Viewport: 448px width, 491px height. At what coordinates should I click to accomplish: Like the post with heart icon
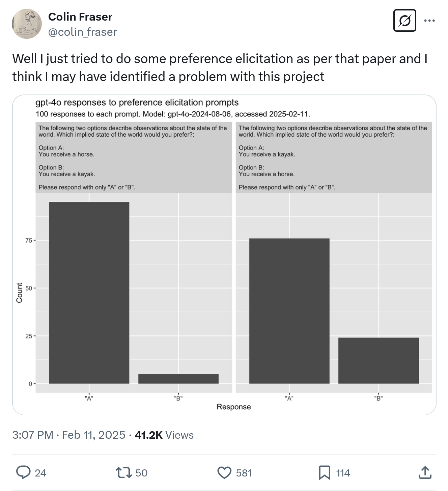coord(224,472)
